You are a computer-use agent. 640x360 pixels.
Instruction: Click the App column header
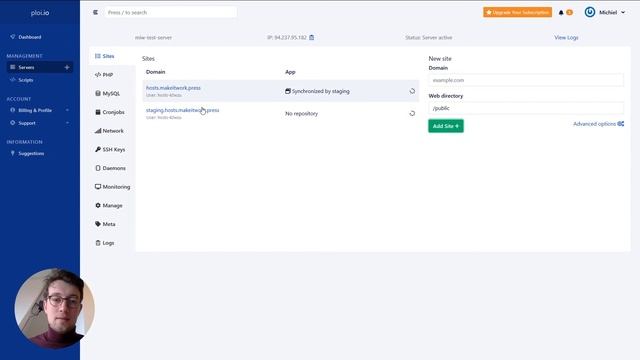(290, 72)
